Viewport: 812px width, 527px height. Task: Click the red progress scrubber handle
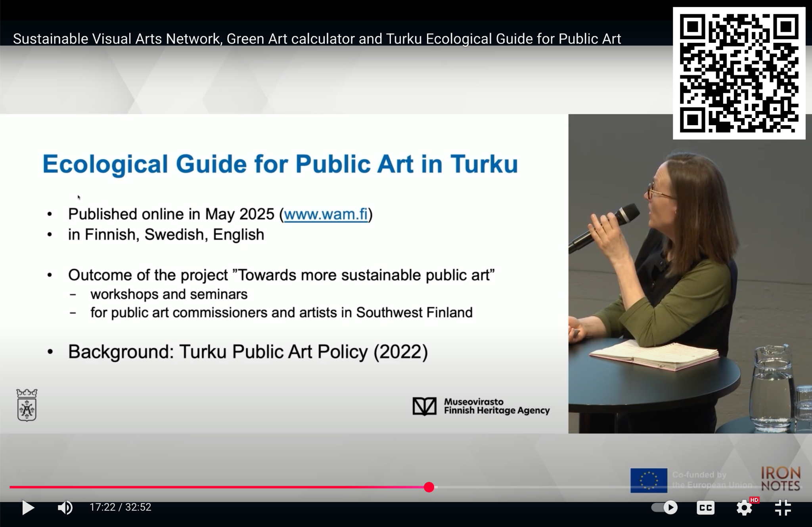coord(429,487)
